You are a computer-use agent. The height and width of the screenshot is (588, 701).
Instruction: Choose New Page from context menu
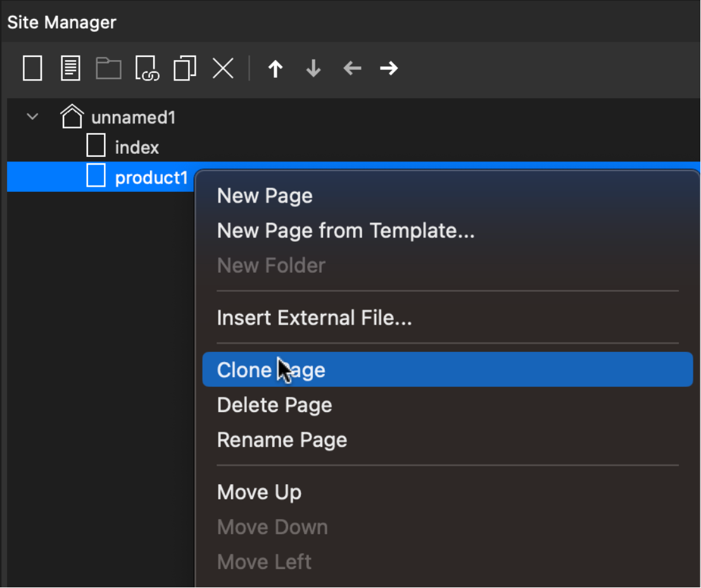click(265, 196)
